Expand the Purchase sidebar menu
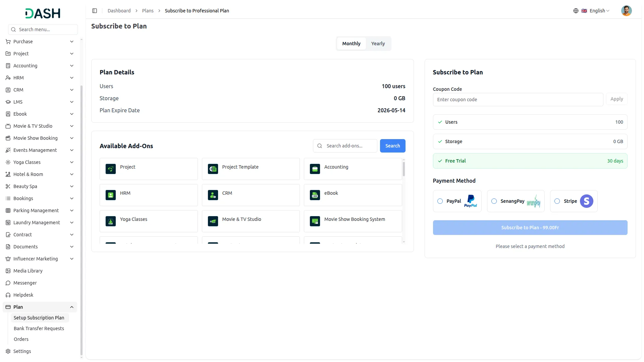The width and height of the screenshot is (644, 362). pos(40,42)
